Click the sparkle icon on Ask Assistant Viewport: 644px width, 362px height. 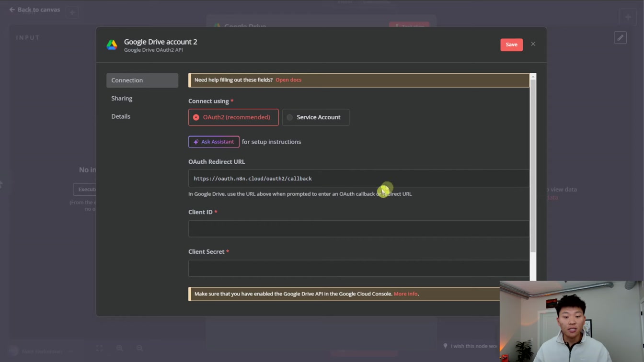(196, 142)
